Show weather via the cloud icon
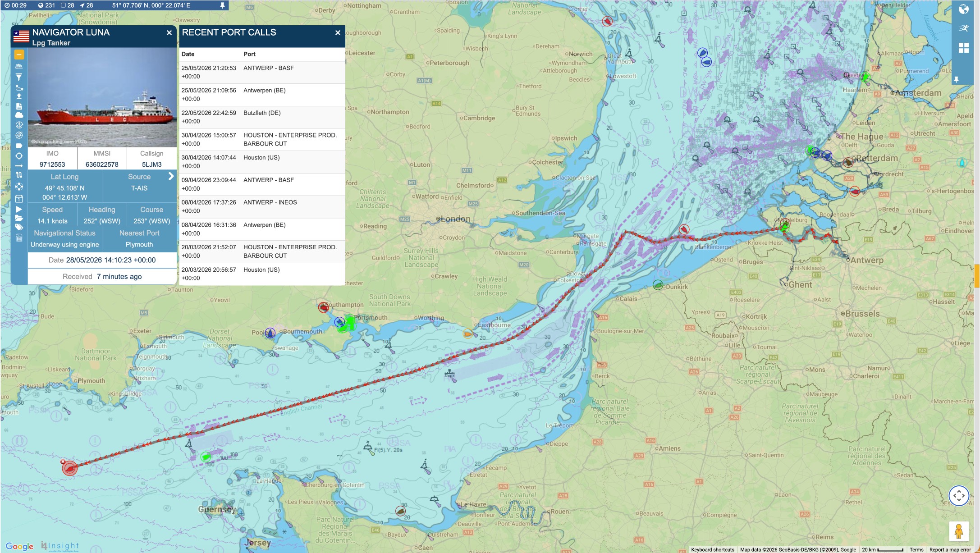 tap(19, 115)
